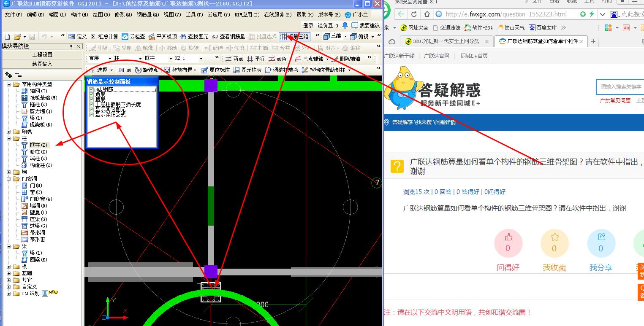Click 调整柱端头 tool

tap(282, 70)
